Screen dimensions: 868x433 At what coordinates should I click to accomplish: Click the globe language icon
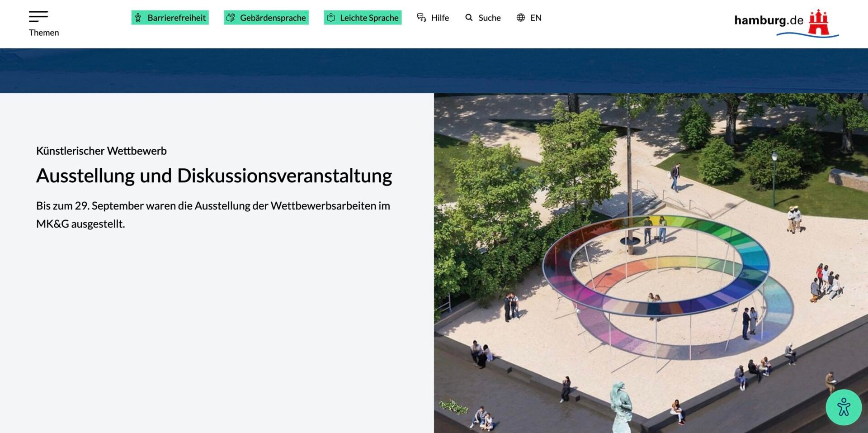click(x=521, y=18)
